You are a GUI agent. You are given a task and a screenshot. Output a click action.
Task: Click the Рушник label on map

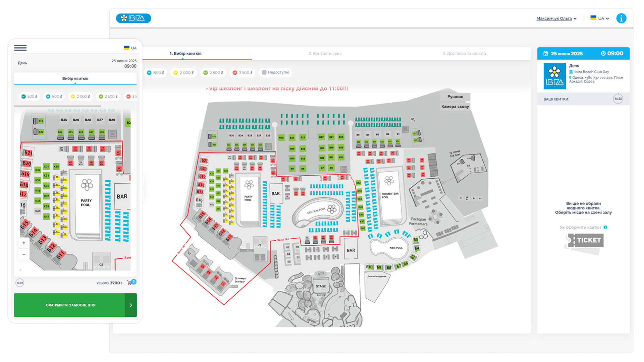tap(455, 97)
